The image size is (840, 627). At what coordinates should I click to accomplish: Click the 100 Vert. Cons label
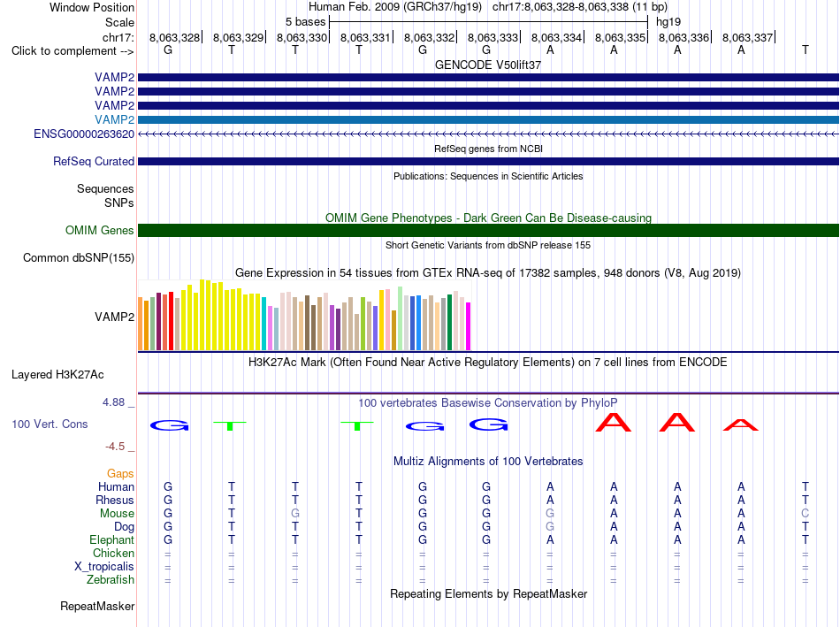point(50,424)
